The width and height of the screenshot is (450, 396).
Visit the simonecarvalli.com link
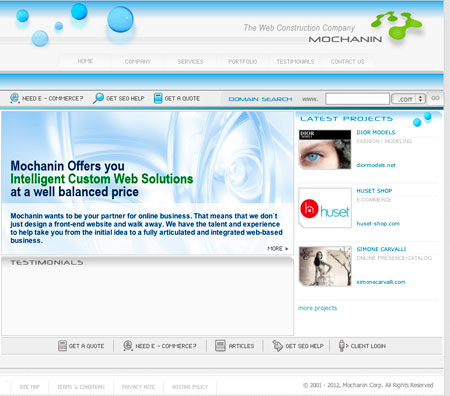click(381, 282)
